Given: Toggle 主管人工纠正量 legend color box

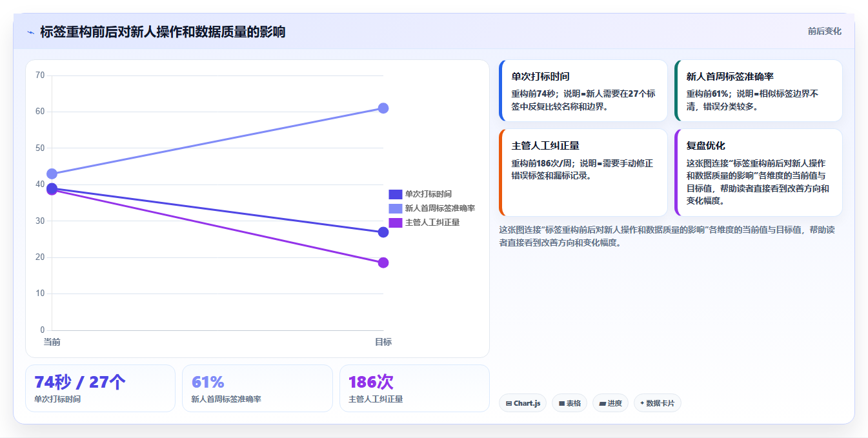Looking at the screenshot, I should tap(395, 223).
